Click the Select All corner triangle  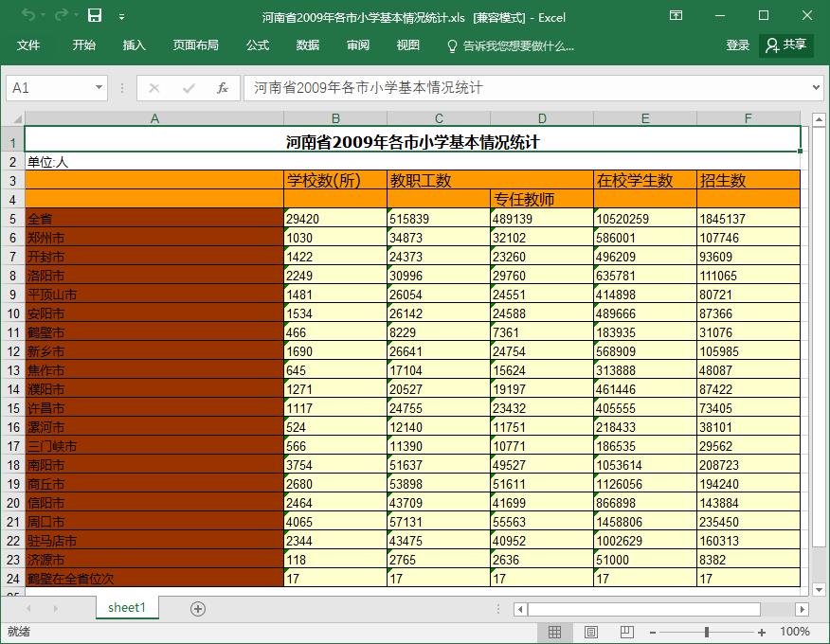coord(17,118)
